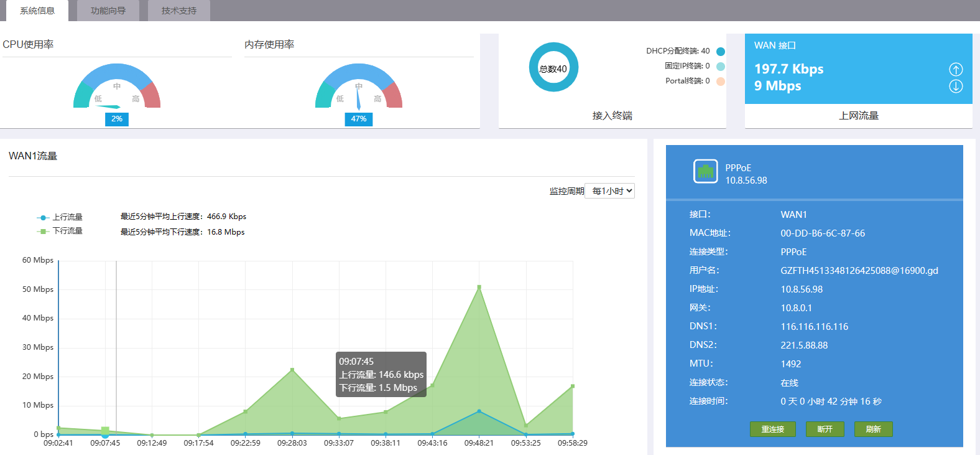The image size is (980, 455).
Task: Click the 重连接 button
Action: click(772, 429)
